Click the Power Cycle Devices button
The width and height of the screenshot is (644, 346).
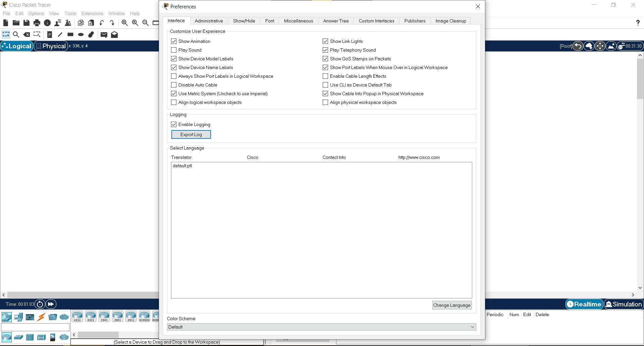tap(40, 304)
